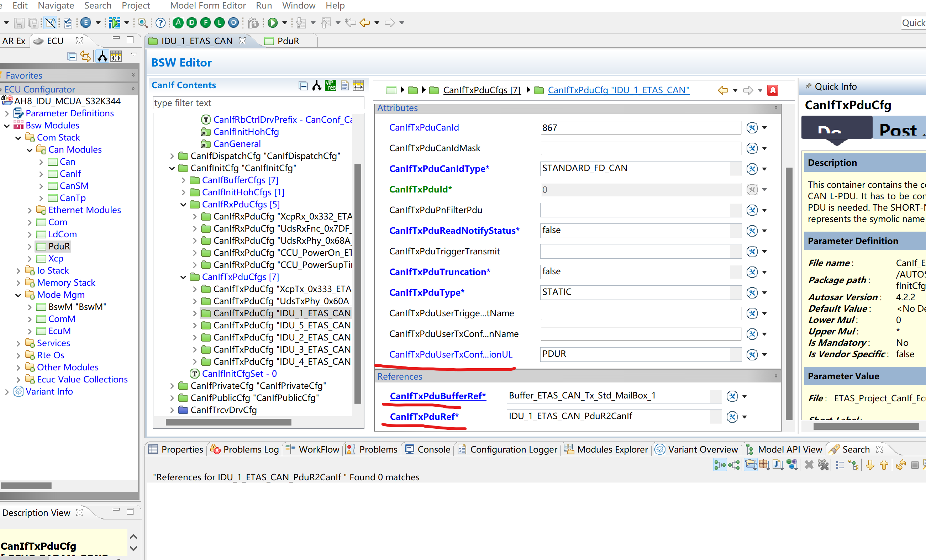Click the Help question-mark icon in the toolbar

pyautogui.click(x=161, y=22)
